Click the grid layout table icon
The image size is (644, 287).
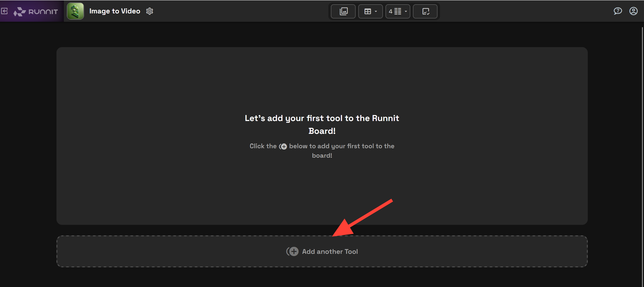[368, 12]
